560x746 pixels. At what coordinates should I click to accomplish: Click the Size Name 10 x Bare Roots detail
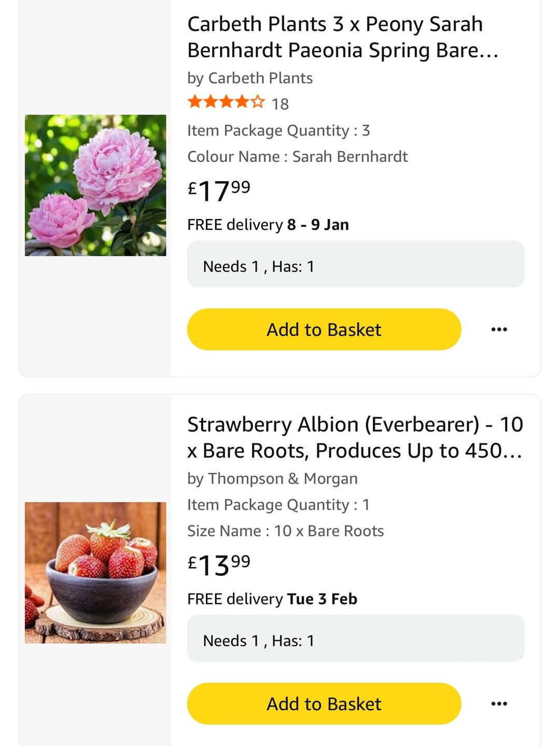pyautogui.click(x=285, y=531)
